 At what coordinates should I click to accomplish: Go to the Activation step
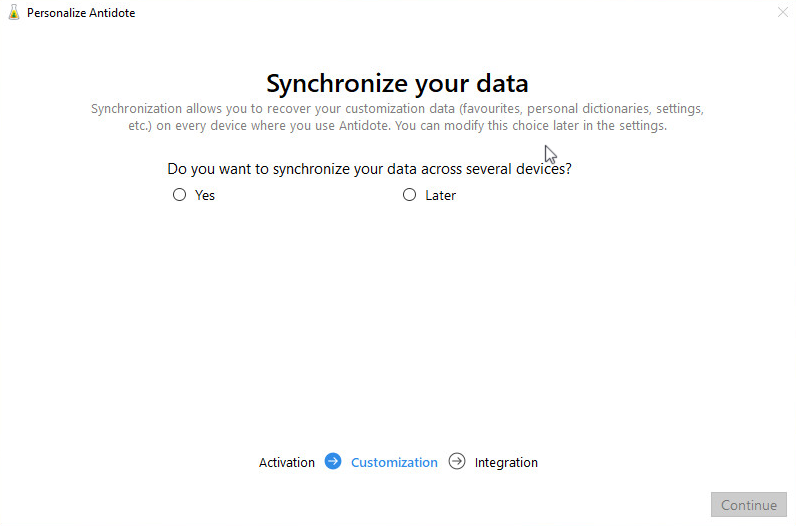[x=287, y=463]
